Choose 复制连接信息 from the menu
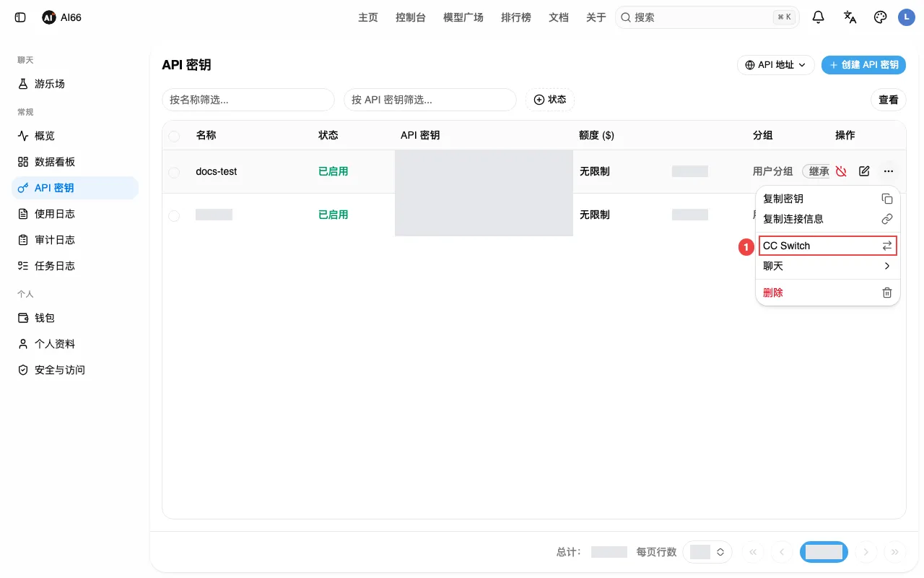 pyautogui.click(x=827, y=219)
